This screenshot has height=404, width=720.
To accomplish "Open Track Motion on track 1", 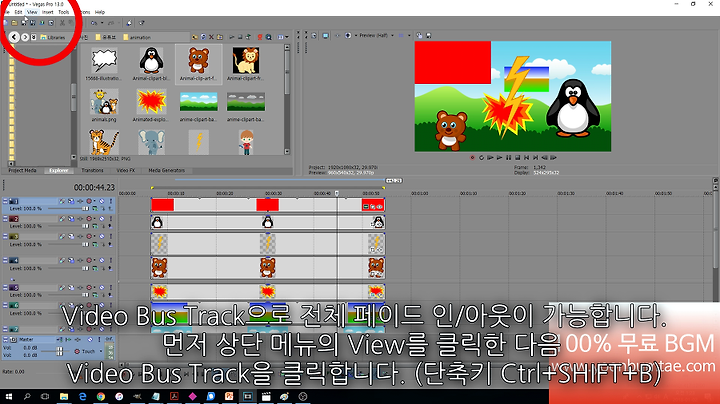I will coord(71,201).
